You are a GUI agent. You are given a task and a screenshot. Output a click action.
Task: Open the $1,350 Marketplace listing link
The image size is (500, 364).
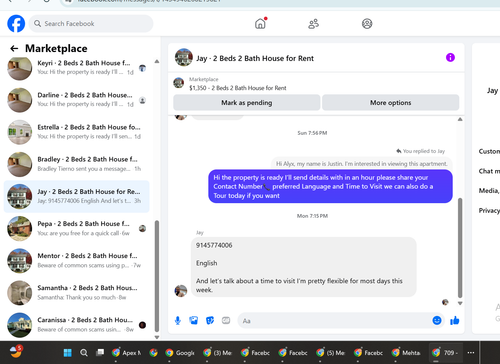(x=238, y=88)
